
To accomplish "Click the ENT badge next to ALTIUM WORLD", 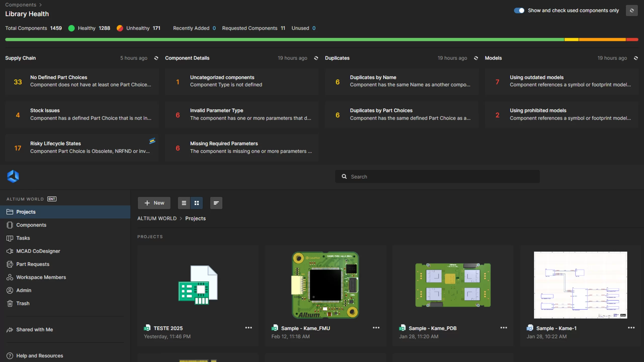I will tap(52, 199).
